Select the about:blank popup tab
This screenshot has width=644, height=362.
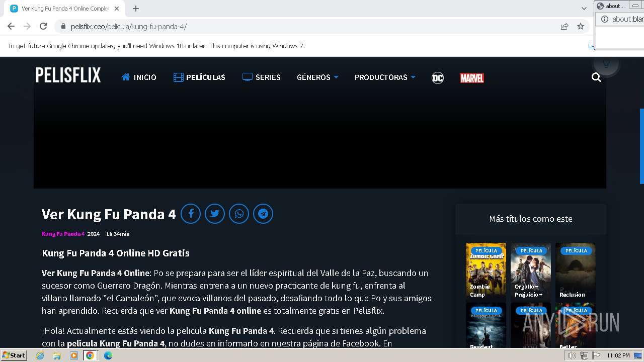click(611, 6)
